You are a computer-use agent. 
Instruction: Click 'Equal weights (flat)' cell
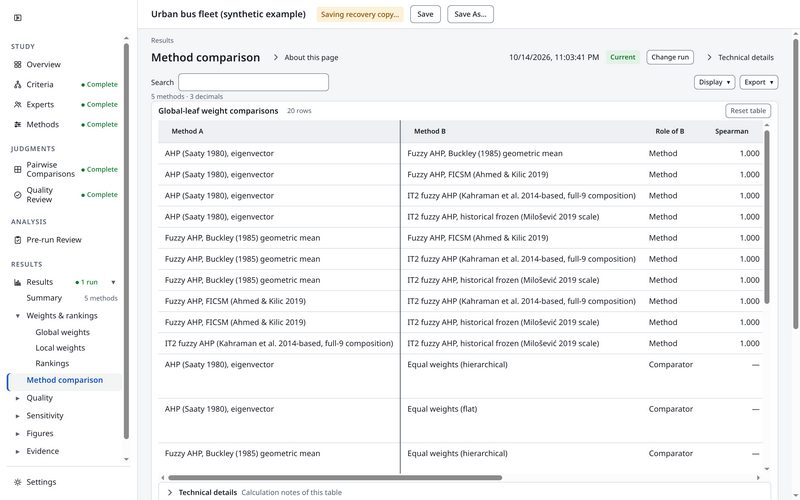coord(442,409)
